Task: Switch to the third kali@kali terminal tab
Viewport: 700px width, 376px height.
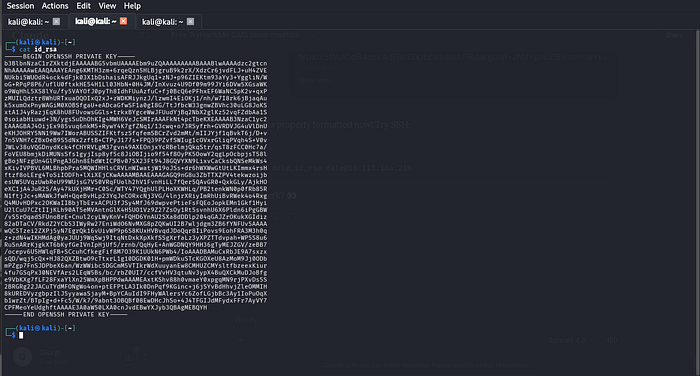Action: click(162, 21)
